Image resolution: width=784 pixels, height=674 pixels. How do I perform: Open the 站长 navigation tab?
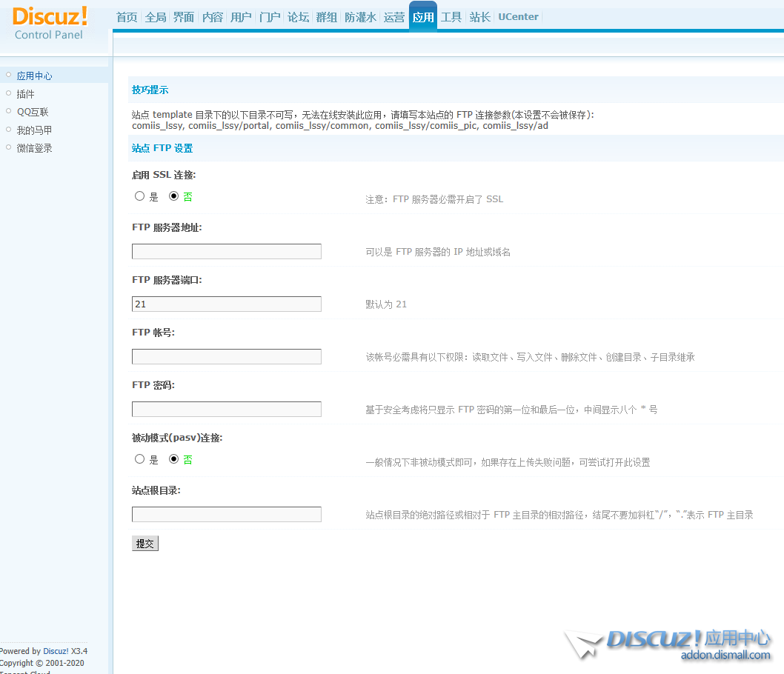point(480,17)
